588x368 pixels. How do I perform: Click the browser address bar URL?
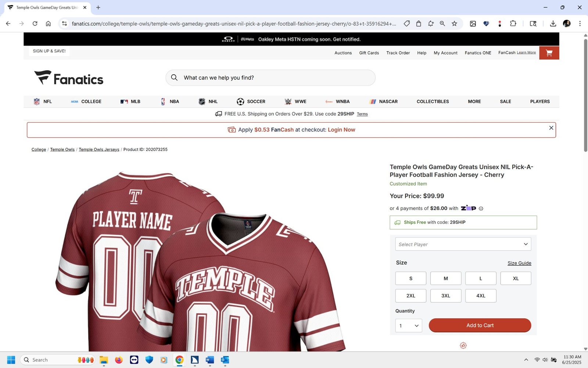pos(234,24)
